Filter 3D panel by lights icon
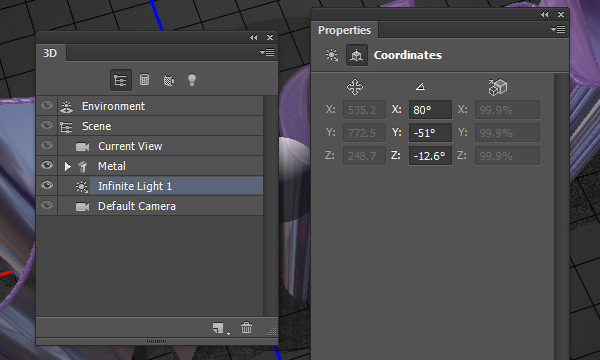This screenshot has width=600, height=360. 192,80
